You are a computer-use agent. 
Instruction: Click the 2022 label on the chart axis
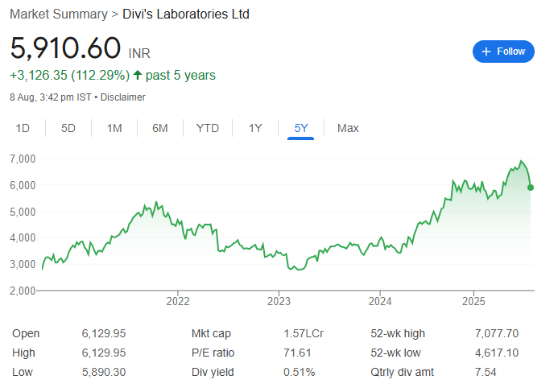point(178,301)
